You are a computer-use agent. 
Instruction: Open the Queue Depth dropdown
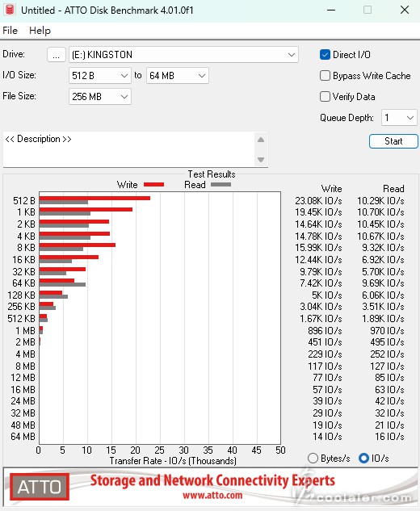[399, 118]
